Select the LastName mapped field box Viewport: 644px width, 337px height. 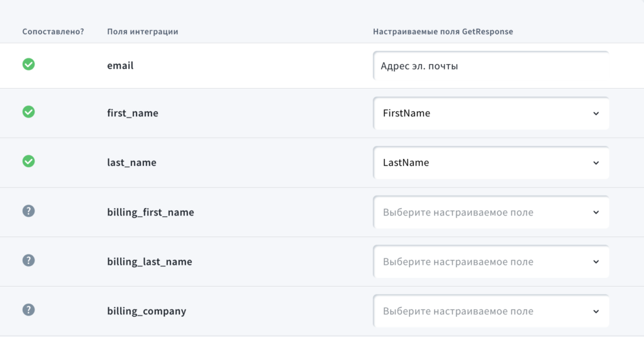click(491, 163)
